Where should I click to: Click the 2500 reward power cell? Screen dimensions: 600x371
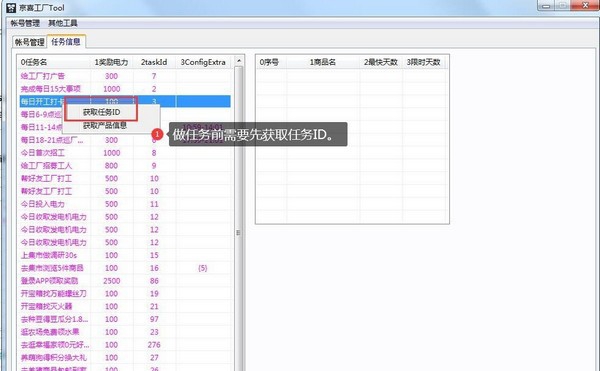pyautogui.click(x=111, y=281)
